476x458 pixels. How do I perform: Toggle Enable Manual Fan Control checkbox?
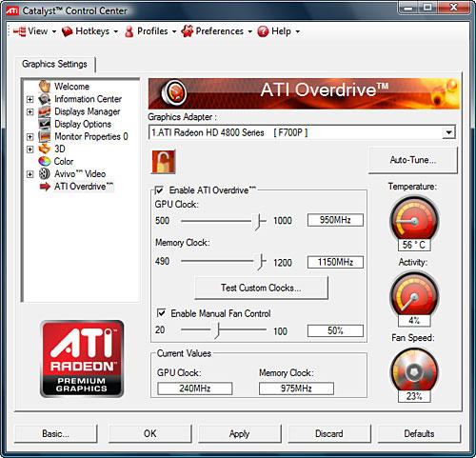point(161,313)
